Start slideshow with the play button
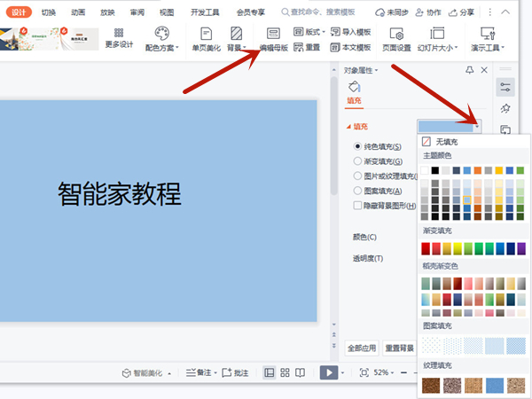The height and width of the screenshot is (399, 532). click(329, 372)
